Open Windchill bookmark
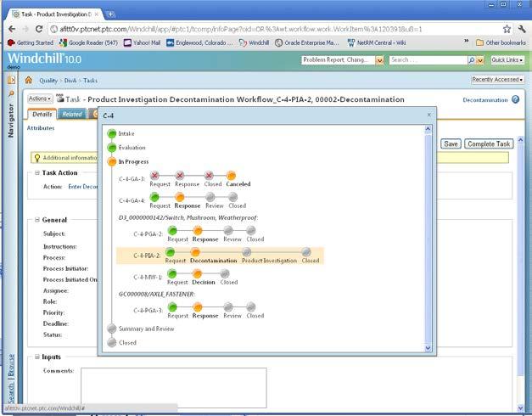Screen dimensions: 532x416 coord(254,42)
